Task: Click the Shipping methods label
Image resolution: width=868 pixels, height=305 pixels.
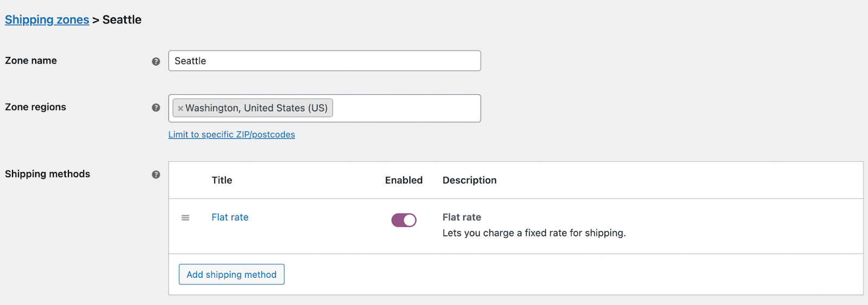Action: pos(47,174)
